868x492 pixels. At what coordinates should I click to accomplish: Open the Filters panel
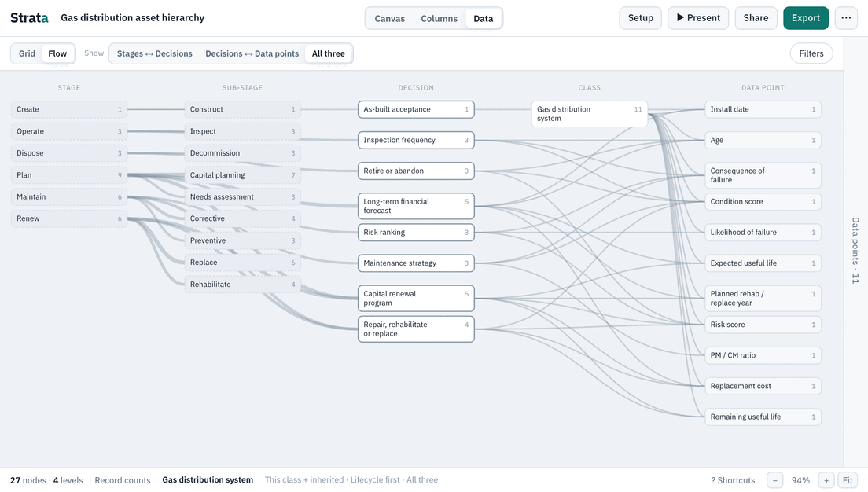[811, 53]
